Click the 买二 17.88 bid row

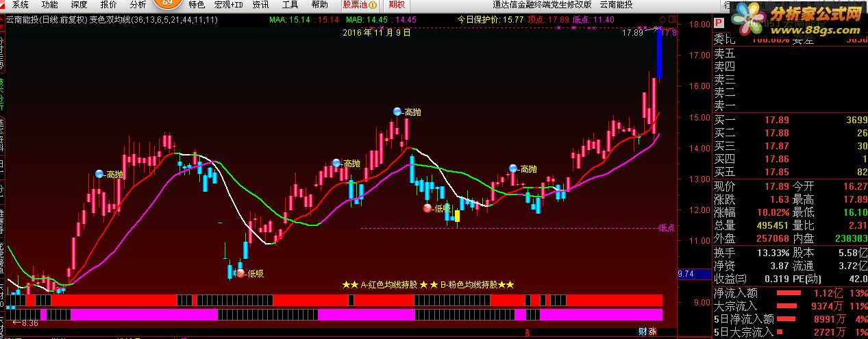pos(791,133)
